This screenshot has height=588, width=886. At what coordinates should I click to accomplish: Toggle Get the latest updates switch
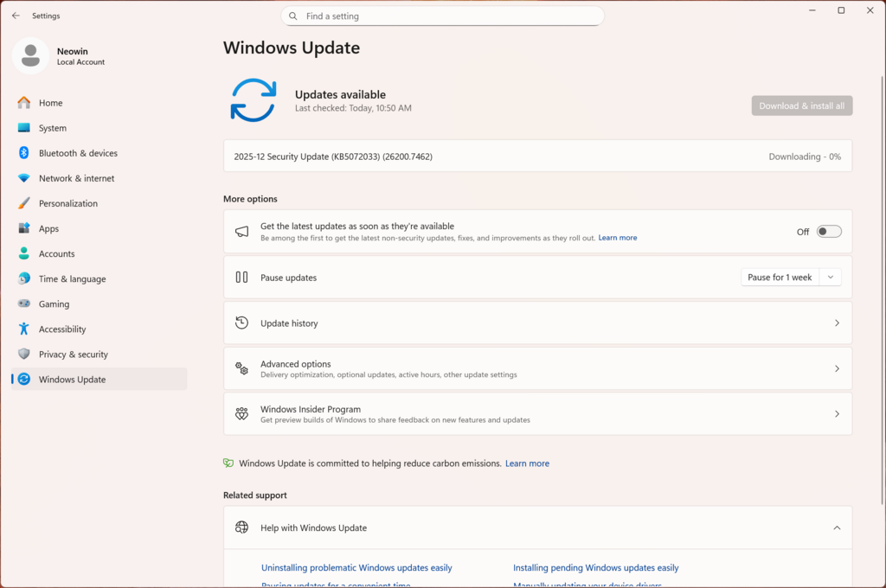[x=829, y=232]
